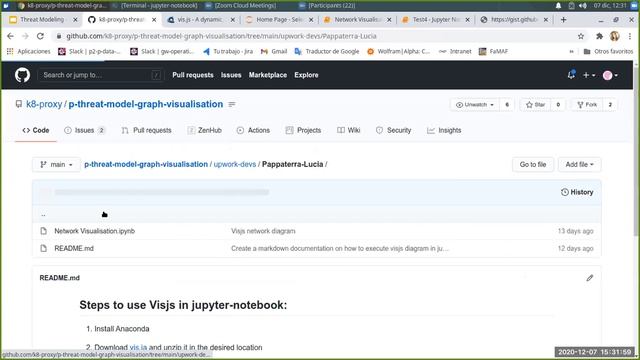The image size is (640, 360).
Task: Open the Traductor de Google bookmark
Action: [327, 51]
